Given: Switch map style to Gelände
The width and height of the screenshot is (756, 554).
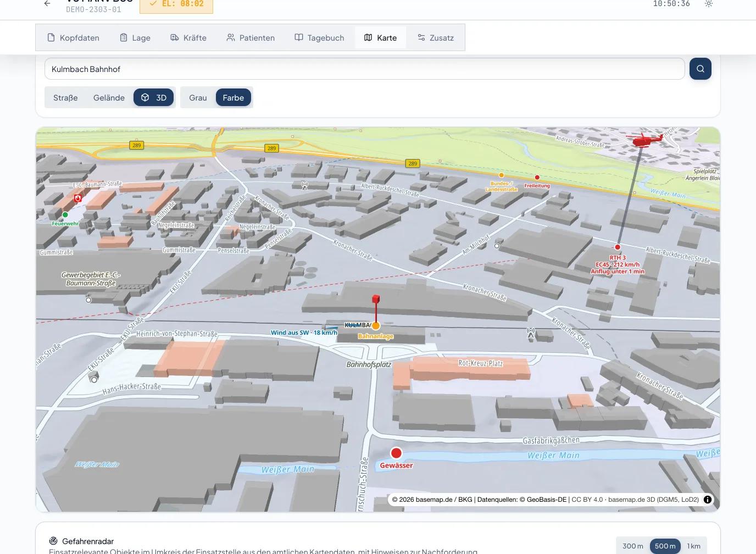Looking at the screenshot, I should (x=109, y=98).
